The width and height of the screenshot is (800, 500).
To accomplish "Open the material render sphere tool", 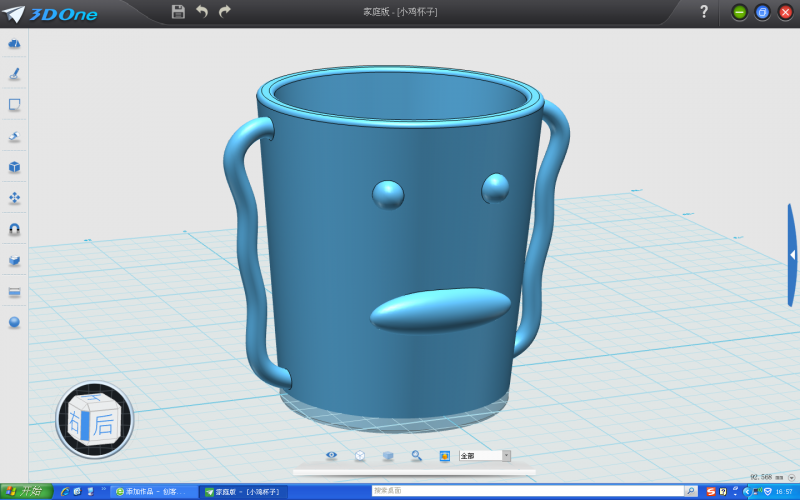I will click(x=14, y=322).
